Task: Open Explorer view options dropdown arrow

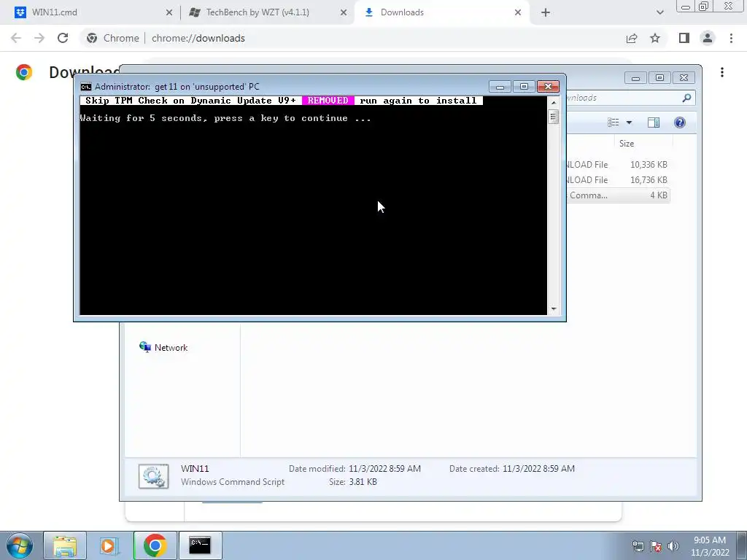Action: (629, 122)
